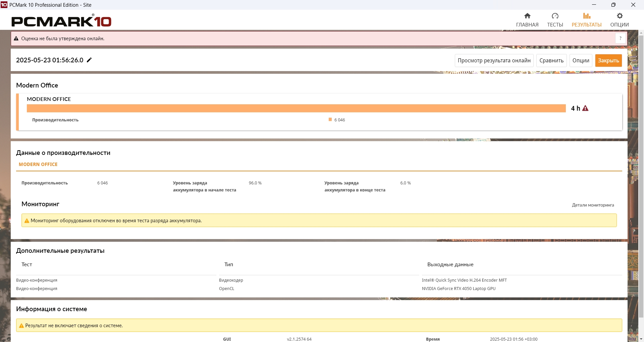Click the 96.0 % starting battery level
The image size is (644, 342).
255,183
